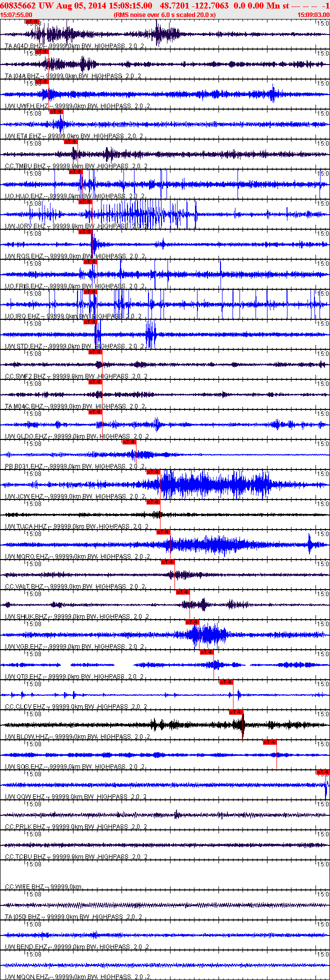The image size is (330, 980).
Task: Click the 'CC.PRLK.BHZ' station label
Action: click(25, 827)
